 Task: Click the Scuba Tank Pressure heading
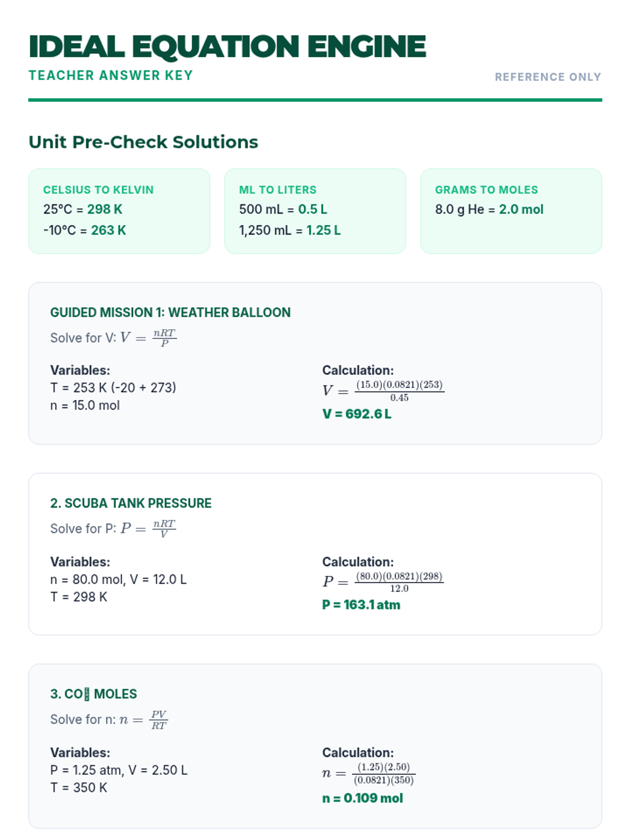click(131, 503)
